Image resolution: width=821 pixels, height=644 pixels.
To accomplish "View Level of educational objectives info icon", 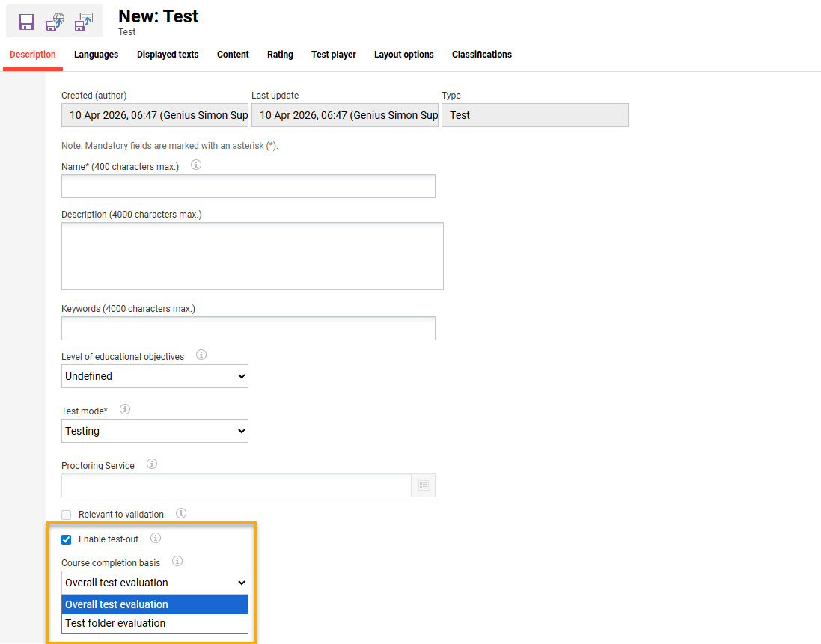I will tap(201, 355).
